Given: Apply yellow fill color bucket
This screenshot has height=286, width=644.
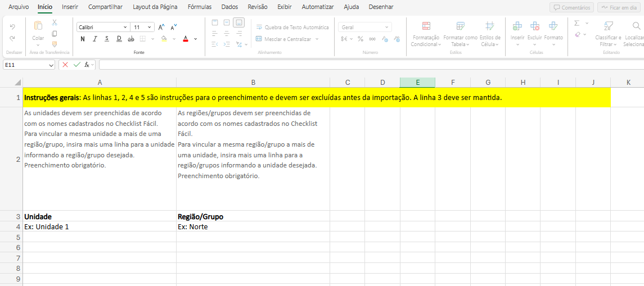Looking at the screenshot, I should [x=164, y=39].
